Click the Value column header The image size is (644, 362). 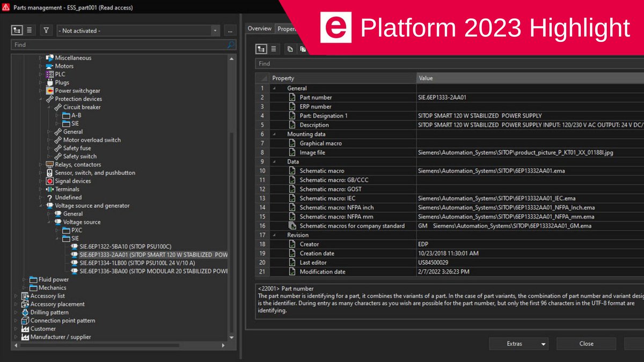click(x=530, y=78)
